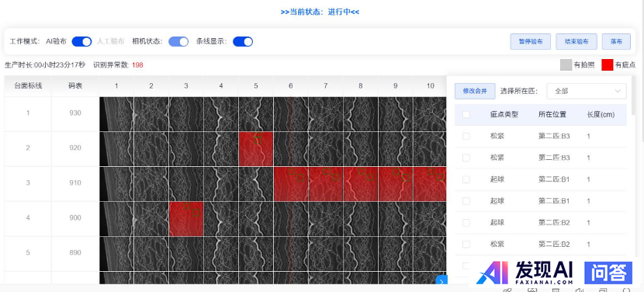Image resolution: width=644 pixels, height=292 pixels.
Task: Open red defect cell in line 3 column 6
Action: point(291,184)
